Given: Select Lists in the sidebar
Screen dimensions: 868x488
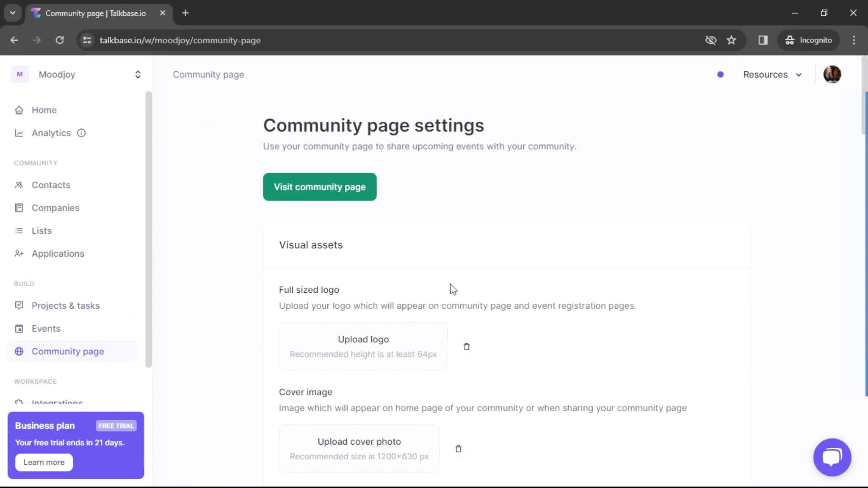Looking at the screenshot, I should (x=42, y=230).
